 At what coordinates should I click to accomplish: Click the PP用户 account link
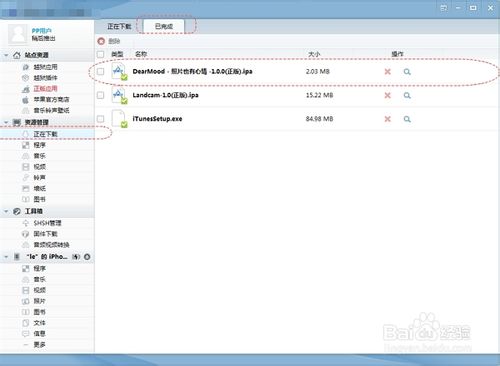coord(42,31)
